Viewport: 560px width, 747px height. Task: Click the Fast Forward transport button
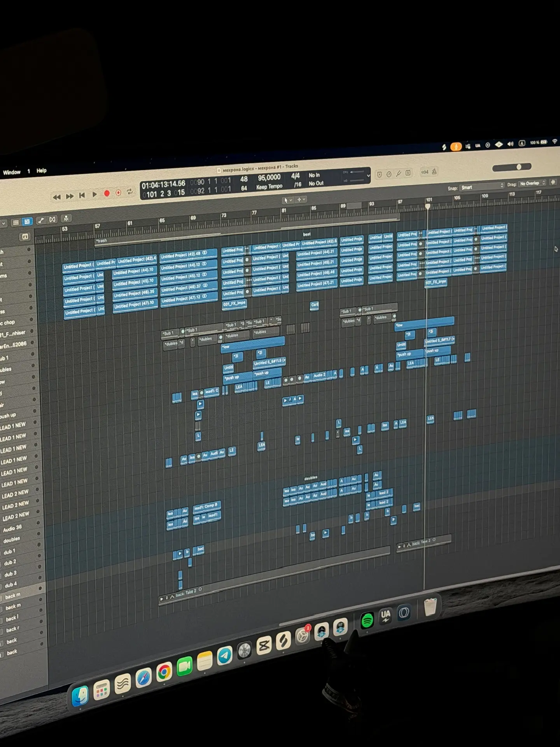click(70, 196)
